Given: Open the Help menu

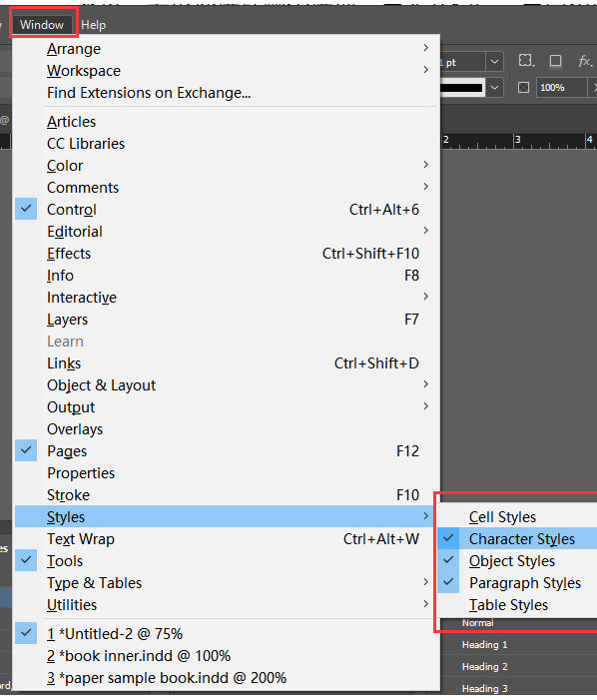Looking at the screenshot, I should (x=93, y=25).
